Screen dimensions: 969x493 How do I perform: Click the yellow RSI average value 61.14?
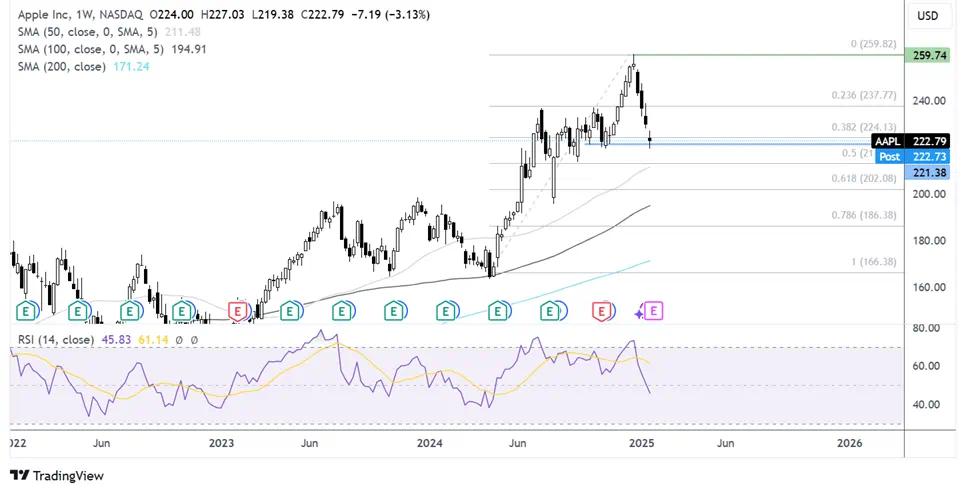coord(153,340)
